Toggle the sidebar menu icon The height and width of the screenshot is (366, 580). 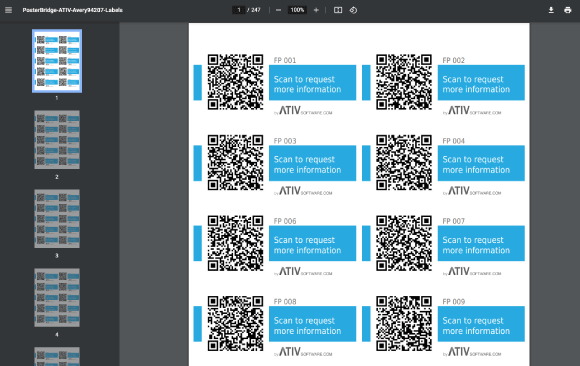[9, 10]
